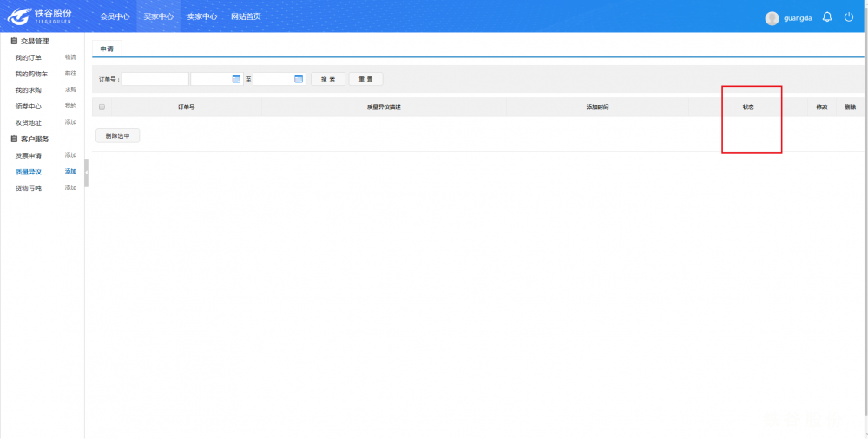Open 卖家中心 in the top navigation

coord(202,16)
